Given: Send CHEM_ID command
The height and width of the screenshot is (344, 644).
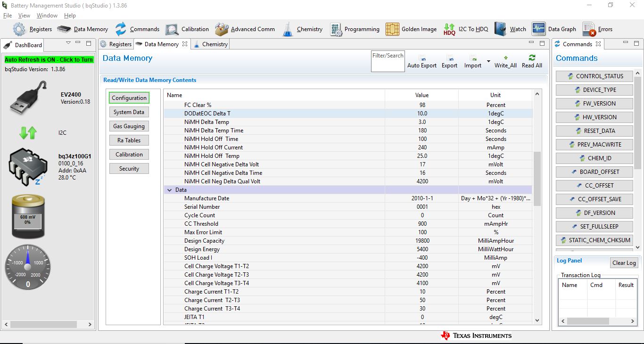Looking at the screenshot, I should [594, 158].
